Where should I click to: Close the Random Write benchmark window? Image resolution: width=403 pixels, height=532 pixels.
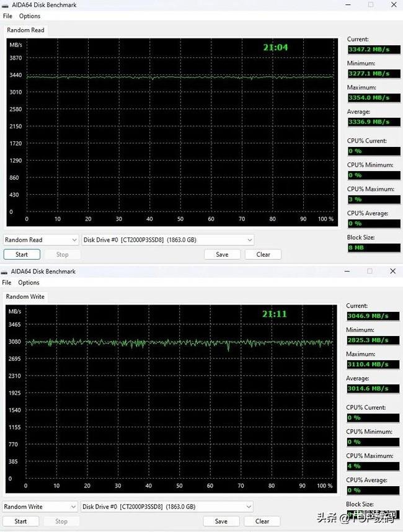392,271
